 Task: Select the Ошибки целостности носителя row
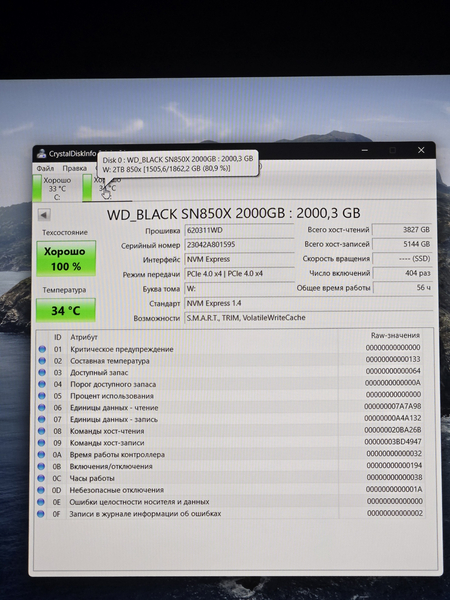pos(230,502)
